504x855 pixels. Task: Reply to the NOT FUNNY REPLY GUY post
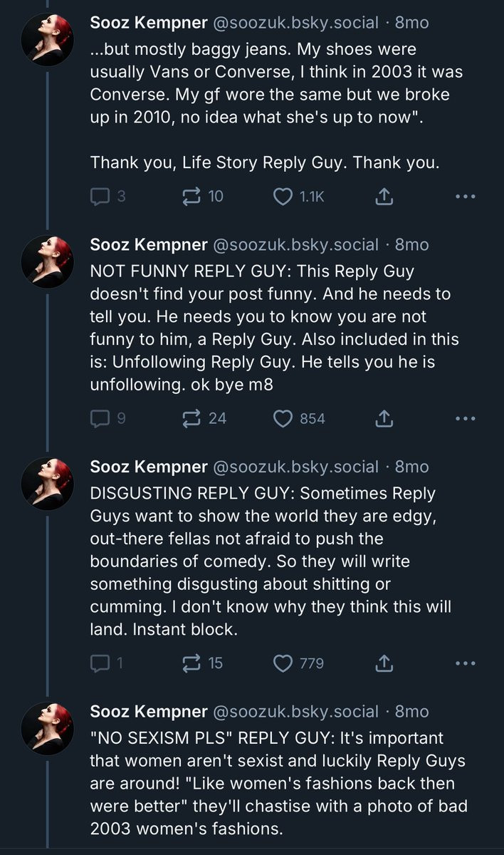click(100, 419)
